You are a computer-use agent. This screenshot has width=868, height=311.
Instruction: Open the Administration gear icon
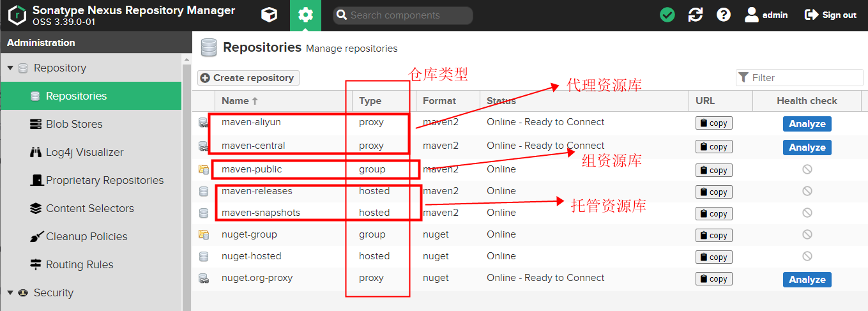click(305, 15)
